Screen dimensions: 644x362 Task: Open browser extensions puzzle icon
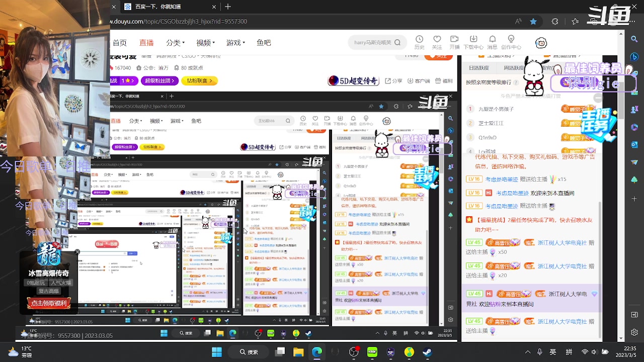point(554,22)
